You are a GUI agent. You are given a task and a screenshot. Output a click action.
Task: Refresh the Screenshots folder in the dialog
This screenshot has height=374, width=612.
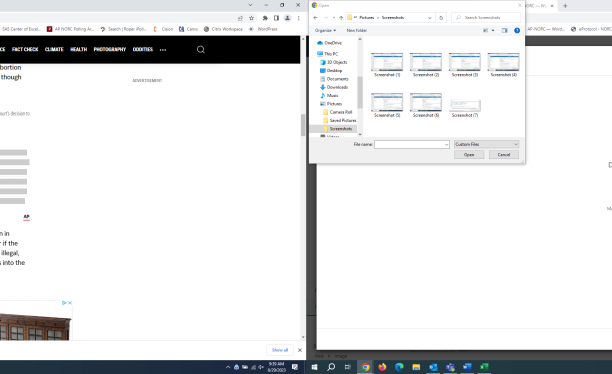441,18
